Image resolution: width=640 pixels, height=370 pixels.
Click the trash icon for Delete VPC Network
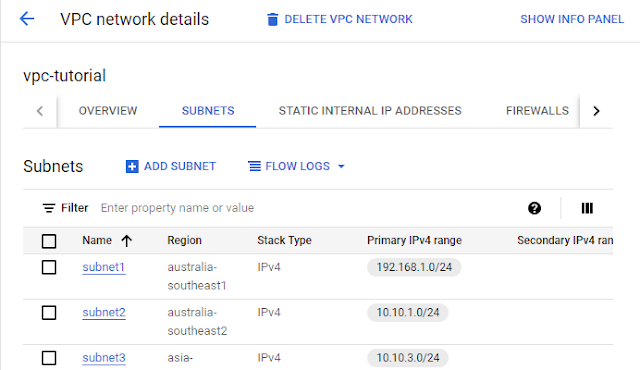coord(272,19)
